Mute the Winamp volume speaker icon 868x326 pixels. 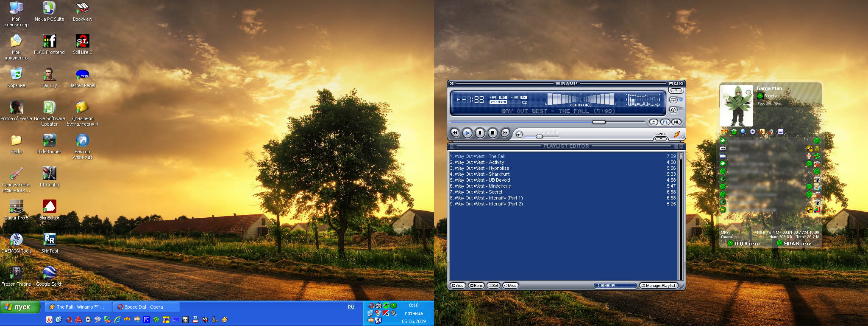519,135
